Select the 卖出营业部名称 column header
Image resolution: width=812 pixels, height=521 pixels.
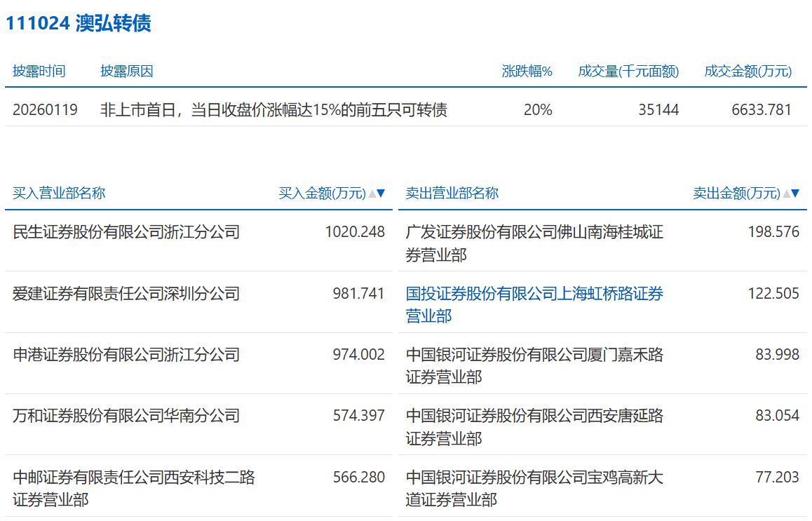click(x=452, y=194)
